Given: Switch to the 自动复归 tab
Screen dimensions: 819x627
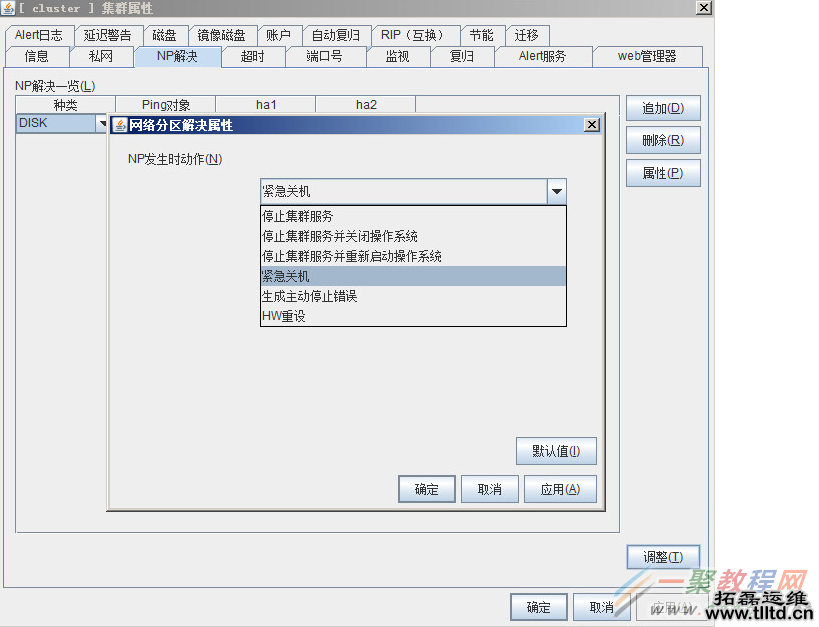Looking at the screenshot, I should (335, 34).
